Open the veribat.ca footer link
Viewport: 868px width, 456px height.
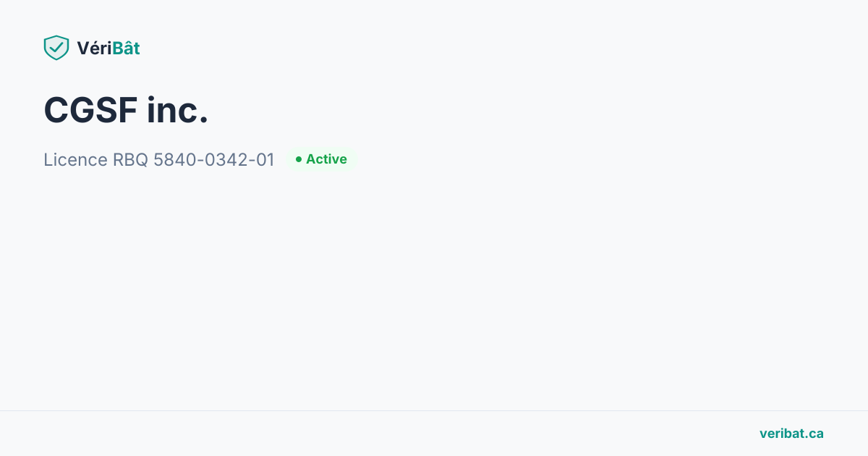[x=791, y=434]
